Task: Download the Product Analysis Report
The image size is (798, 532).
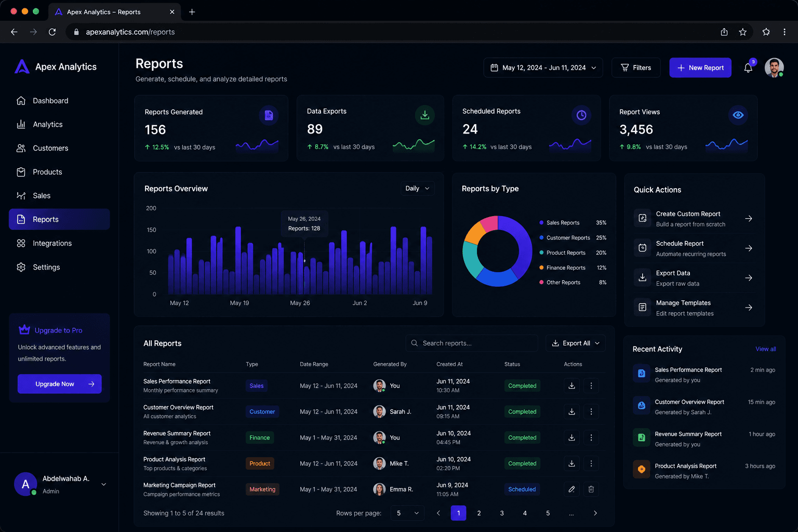Action: click(571, 463)
